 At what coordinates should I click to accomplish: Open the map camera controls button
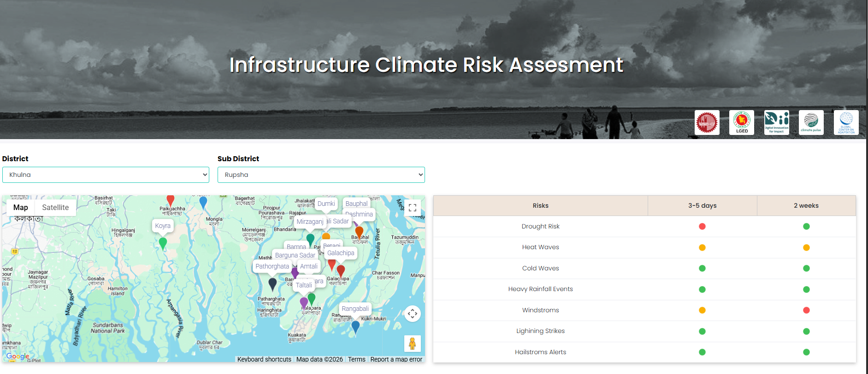coord(413,314)
